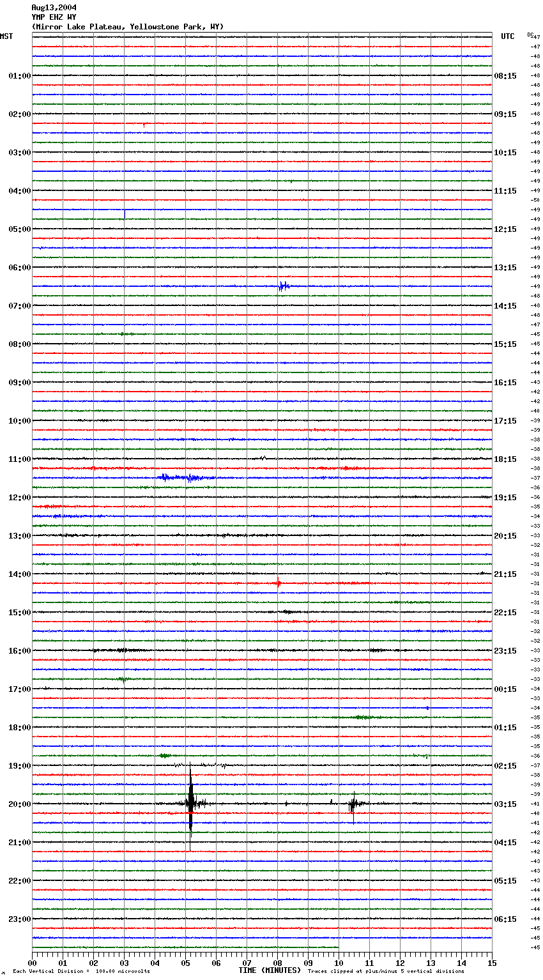Click the UTC axis header
The height and width of the screenshot is (980, 543).
[x=508, y=36]
